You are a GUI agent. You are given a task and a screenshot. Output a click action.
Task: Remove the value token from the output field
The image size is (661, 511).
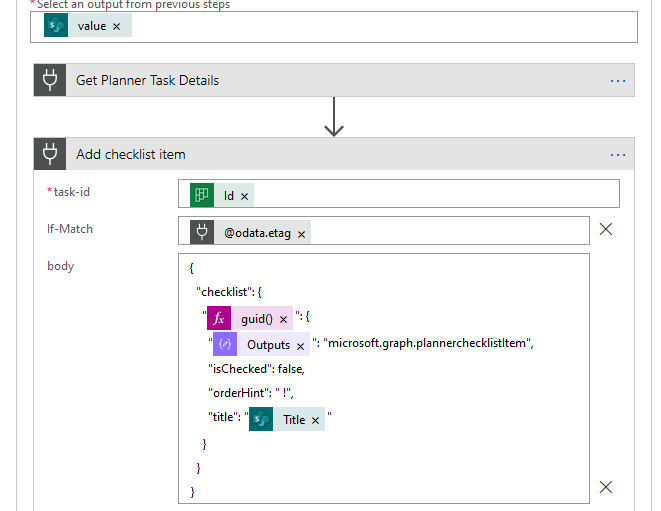coord(116,27)
